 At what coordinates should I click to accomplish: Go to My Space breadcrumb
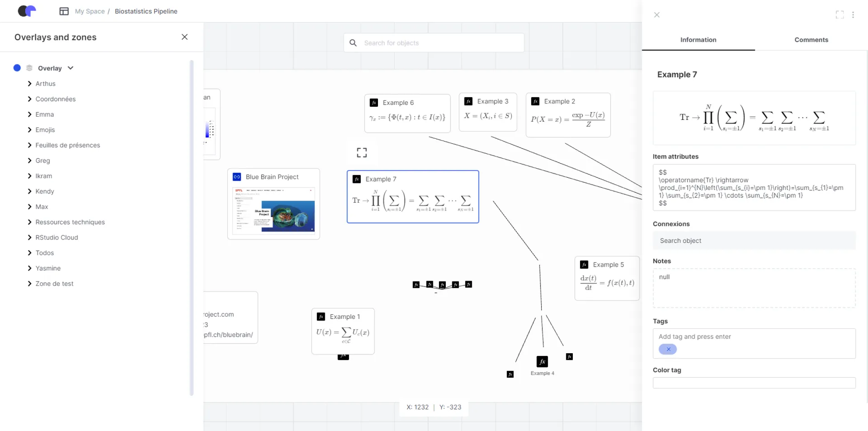90,11
